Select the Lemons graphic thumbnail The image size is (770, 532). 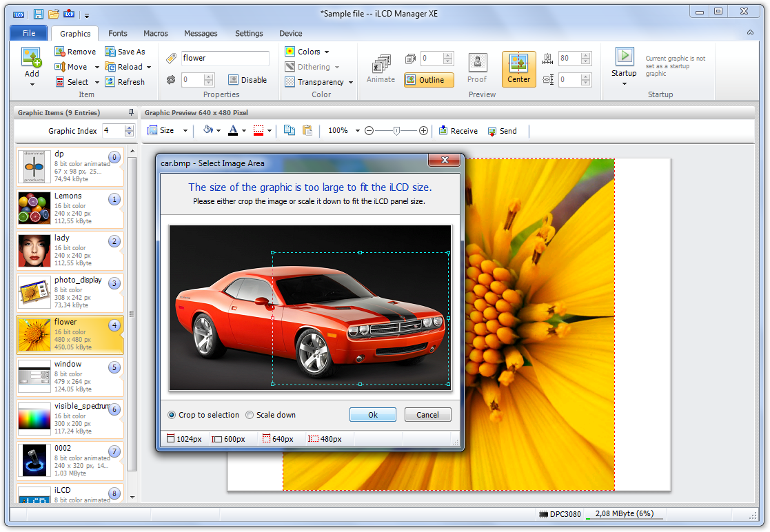pos(34,208)
